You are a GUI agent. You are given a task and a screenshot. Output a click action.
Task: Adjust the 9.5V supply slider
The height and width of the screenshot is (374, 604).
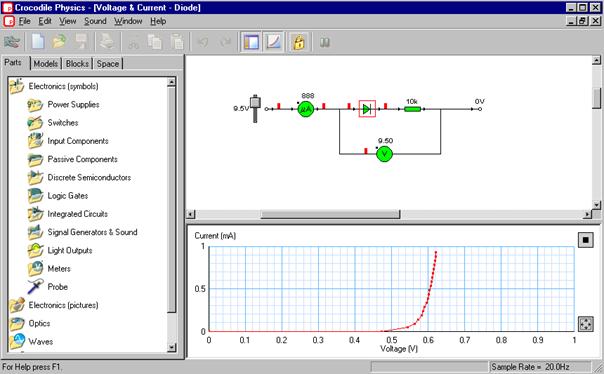tap(255, 109)
